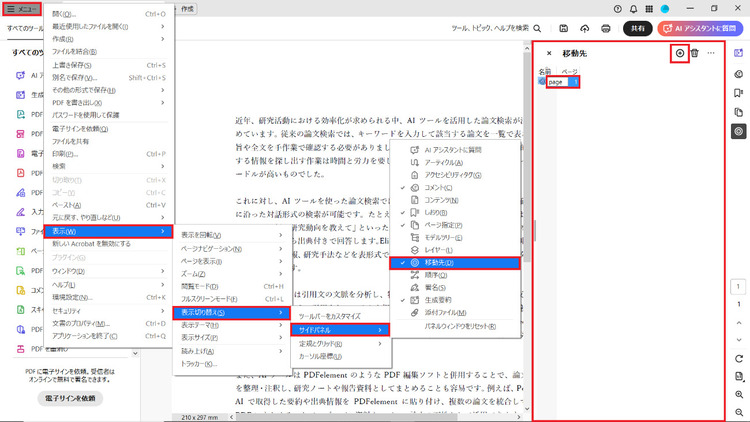This screenshot has height=422, width=750.
Task: Open page thumbnails icon in right rail
Action: (x=739, y=112)
